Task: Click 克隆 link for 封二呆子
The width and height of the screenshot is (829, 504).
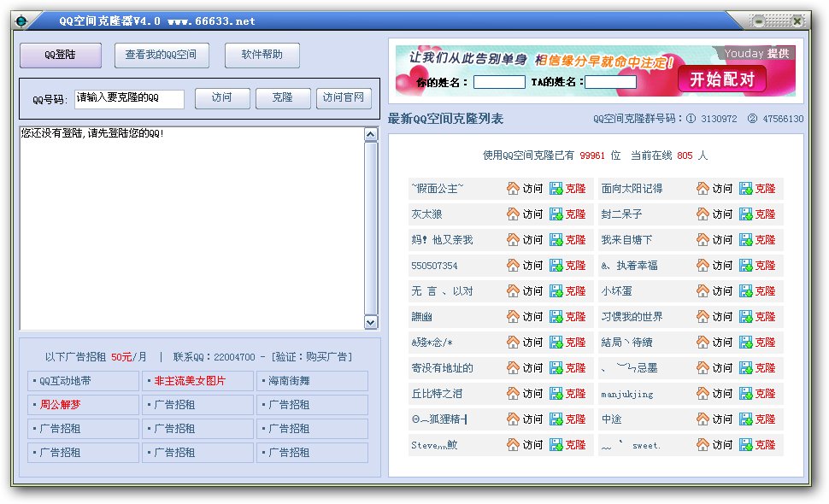Action: pyautogui.click(x=765, y=214)
